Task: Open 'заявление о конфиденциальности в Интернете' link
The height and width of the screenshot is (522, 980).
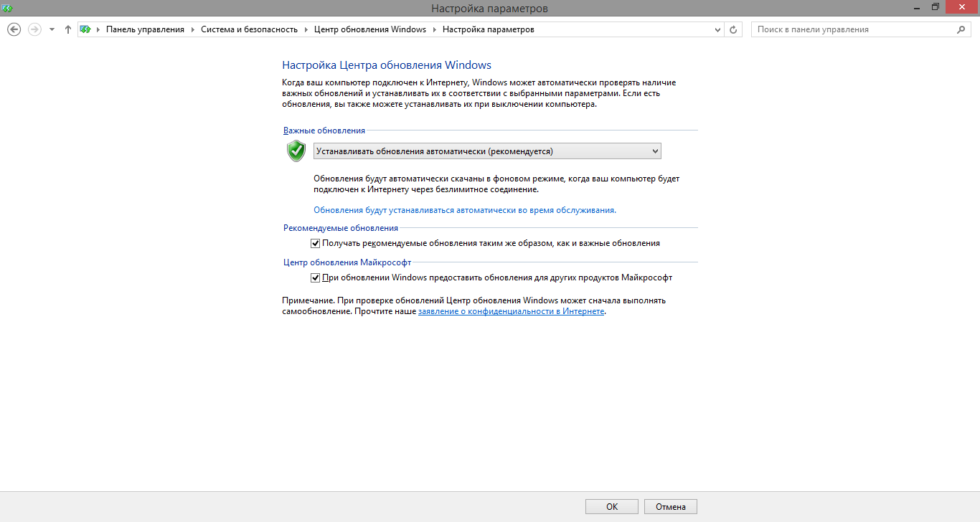Action: coord(511,312)
